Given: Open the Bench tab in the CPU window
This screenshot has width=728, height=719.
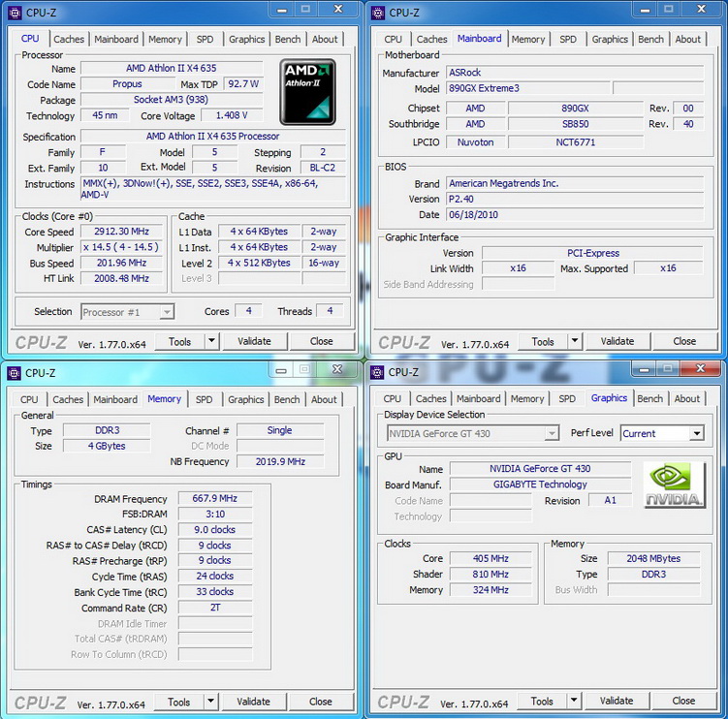Looking at the screenshot, I should pyautogui.click(x=288, y=40).
